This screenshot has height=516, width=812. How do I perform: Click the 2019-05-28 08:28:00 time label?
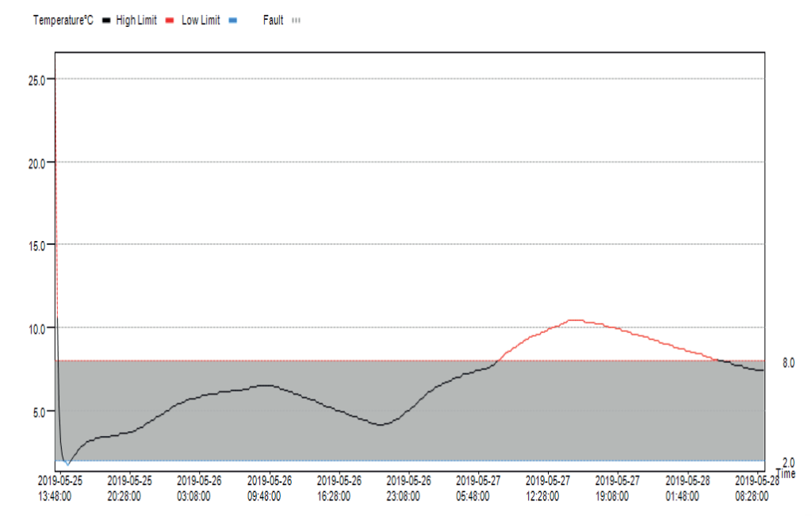(x=757, y=488)
